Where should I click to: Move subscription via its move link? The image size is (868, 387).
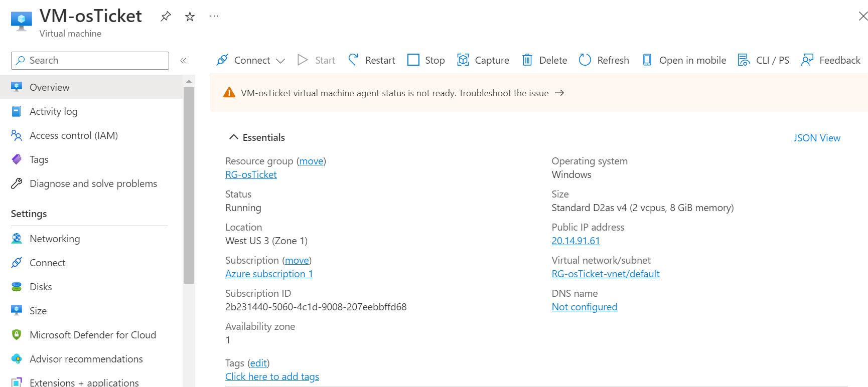(297, 260)
